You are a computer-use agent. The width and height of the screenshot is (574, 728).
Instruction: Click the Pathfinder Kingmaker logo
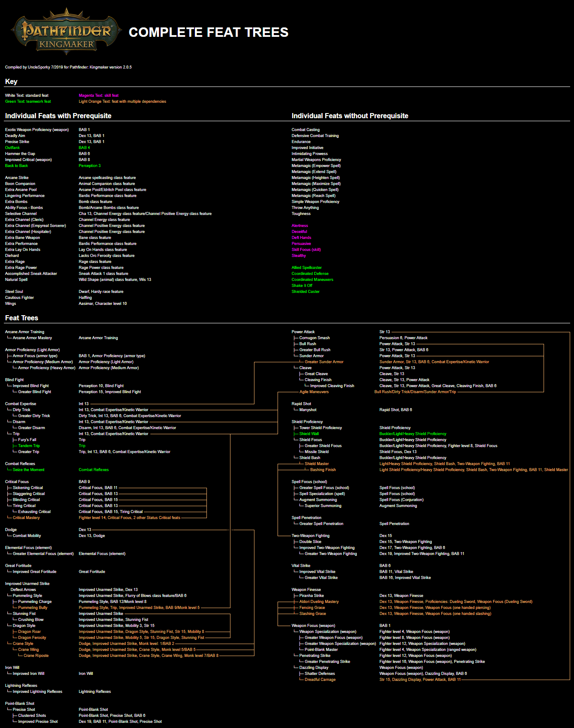click(66, 32)
